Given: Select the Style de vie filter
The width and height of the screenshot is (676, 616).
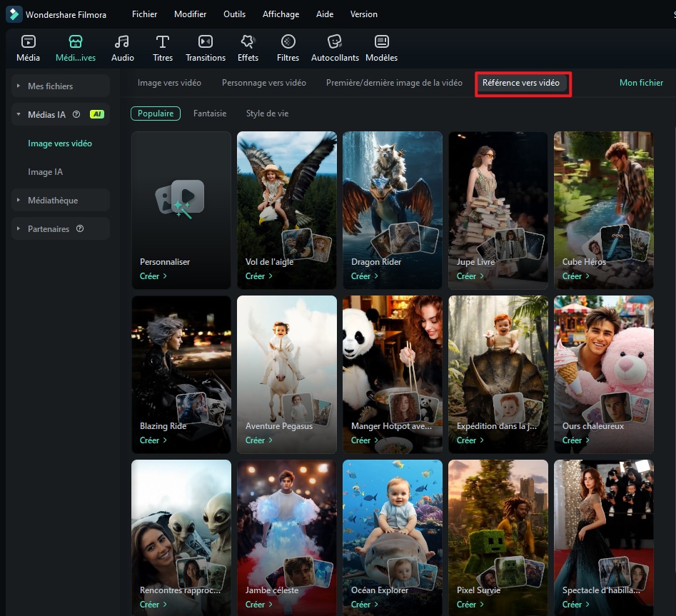Looking at the screenshot, I should [267, 113].
